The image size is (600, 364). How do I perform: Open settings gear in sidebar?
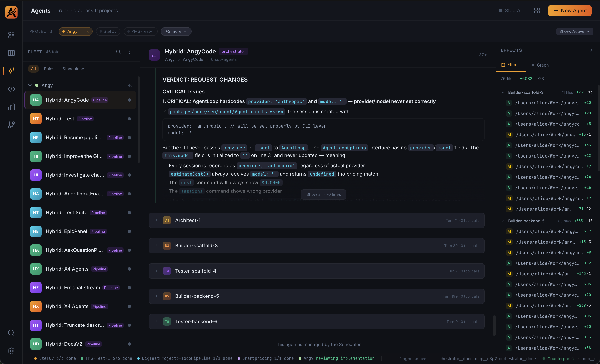point(11,351)
